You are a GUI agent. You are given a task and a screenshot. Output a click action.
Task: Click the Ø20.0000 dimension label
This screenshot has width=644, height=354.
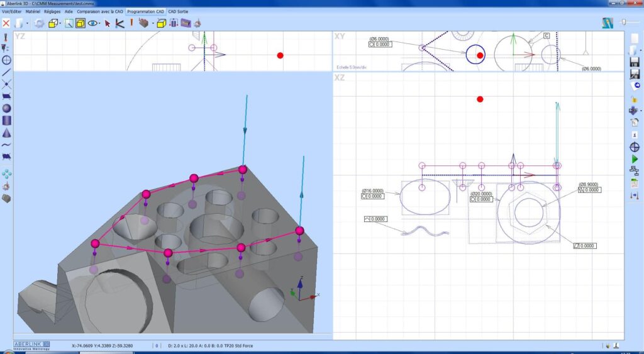point(481,194)
